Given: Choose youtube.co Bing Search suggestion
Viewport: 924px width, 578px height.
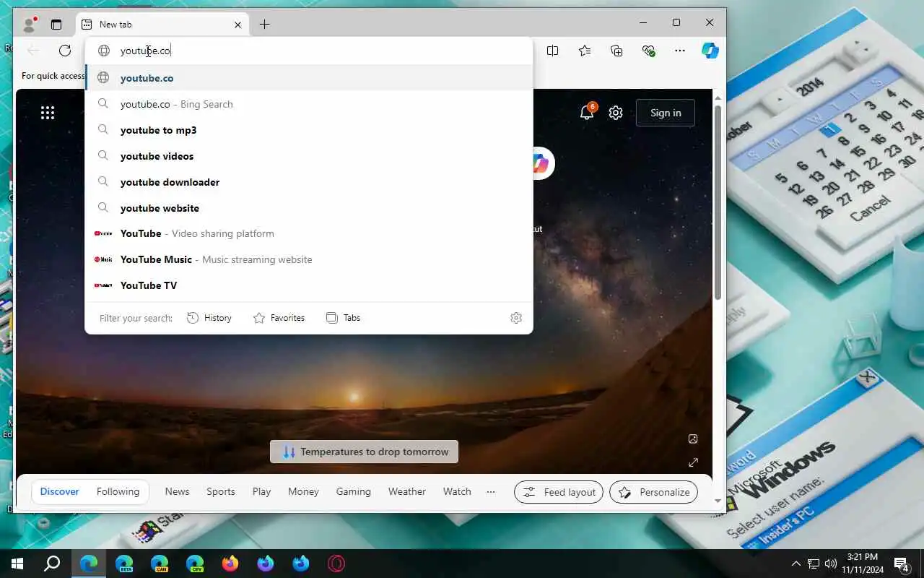Looking at the screenshot, I should [309, 104].
